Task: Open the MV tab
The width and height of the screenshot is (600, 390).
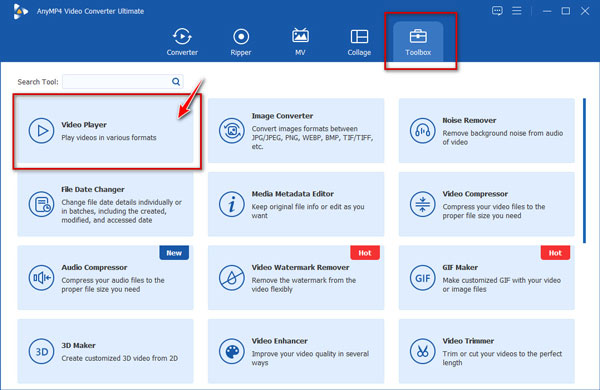Action: coord(300,42)
